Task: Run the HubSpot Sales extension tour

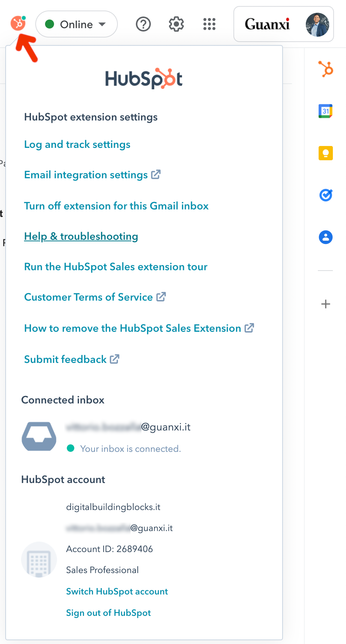Action: click(115, 267)
